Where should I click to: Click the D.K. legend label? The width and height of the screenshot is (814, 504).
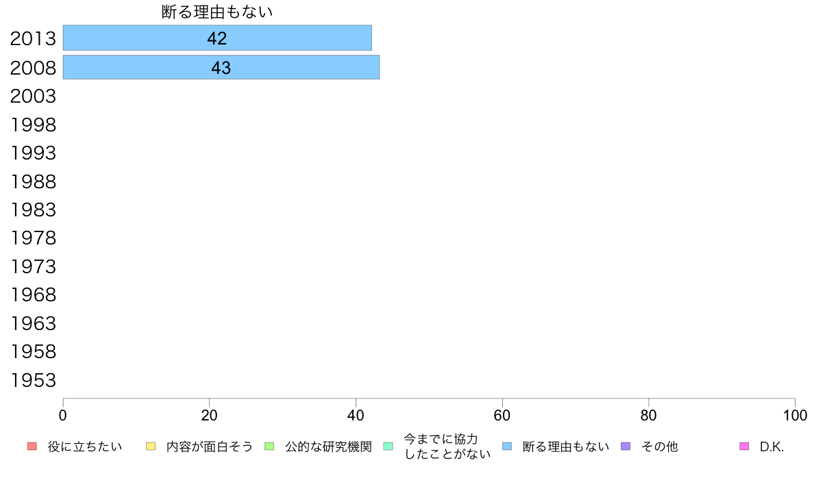click(772, 447)
